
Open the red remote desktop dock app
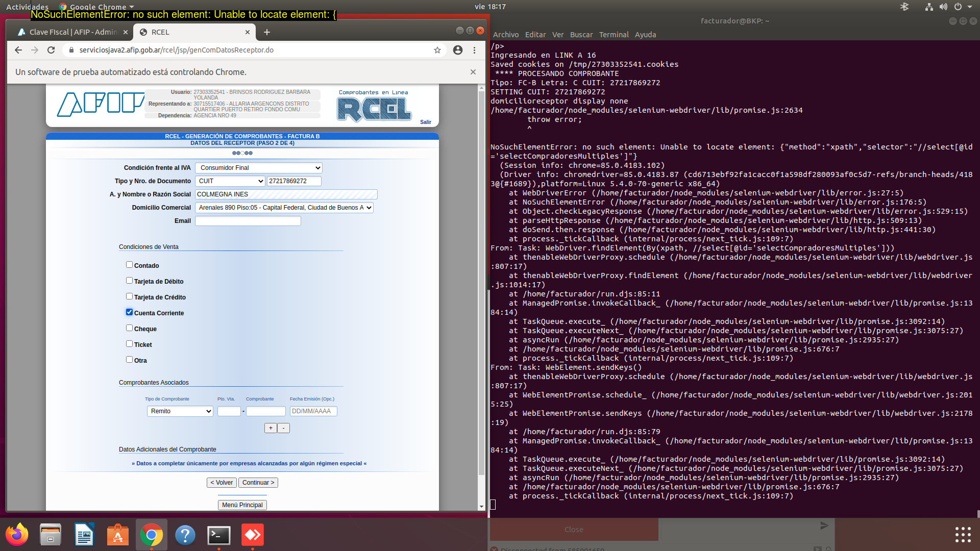click(x=253, y=535)
